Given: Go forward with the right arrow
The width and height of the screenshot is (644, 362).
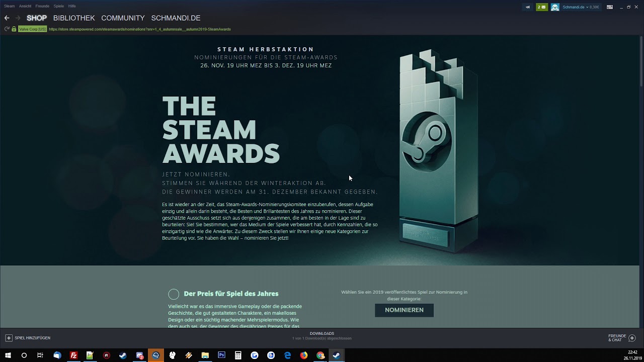Looking at the screenshot, I should pyautogui.click(x=18, y=18).
